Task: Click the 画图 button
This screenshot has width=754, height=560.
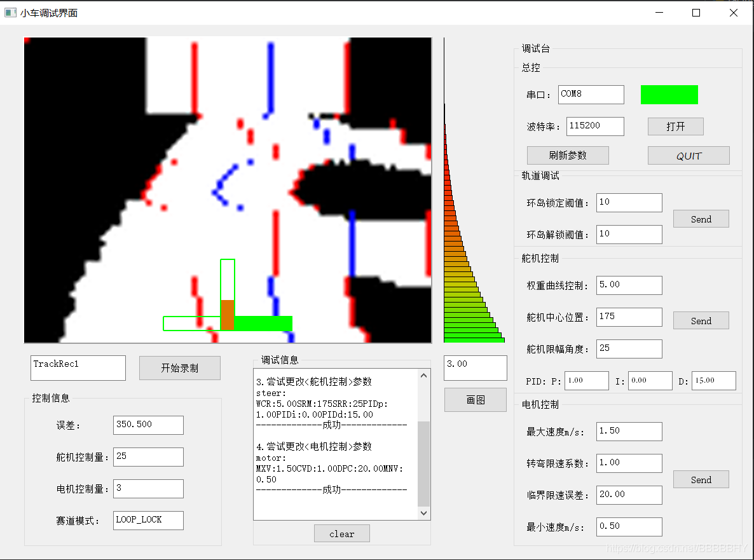Action: click(475, 399)
